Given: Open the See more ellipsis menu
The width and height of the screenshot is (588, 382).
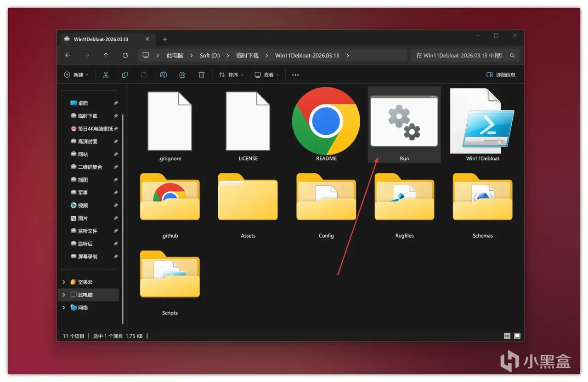Looking at the screenshot, I should [295, 75].
